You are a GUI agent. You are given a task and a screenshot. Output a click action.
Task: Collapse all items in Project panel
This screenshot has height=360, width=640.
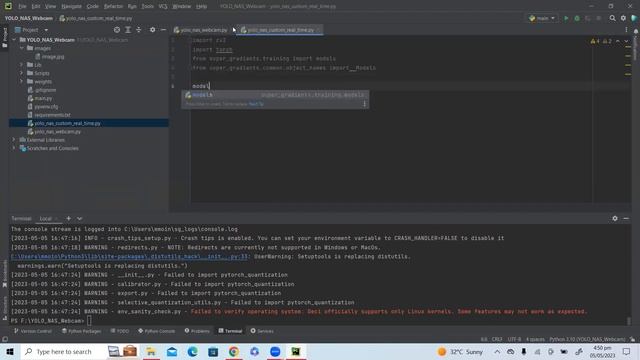click(x=139, y=30)
